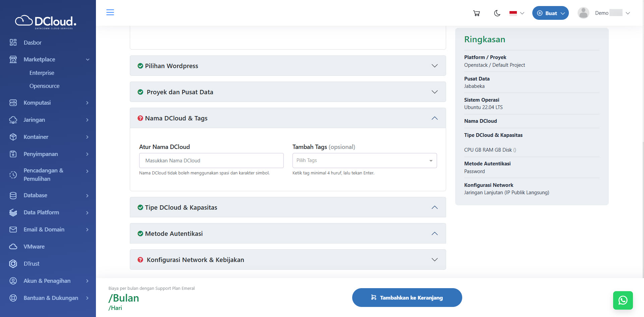Image resolution: width=644 pixels, height=317 pixels.
Task: Select Enterprise under Marketplace
Action: [42, 73]
